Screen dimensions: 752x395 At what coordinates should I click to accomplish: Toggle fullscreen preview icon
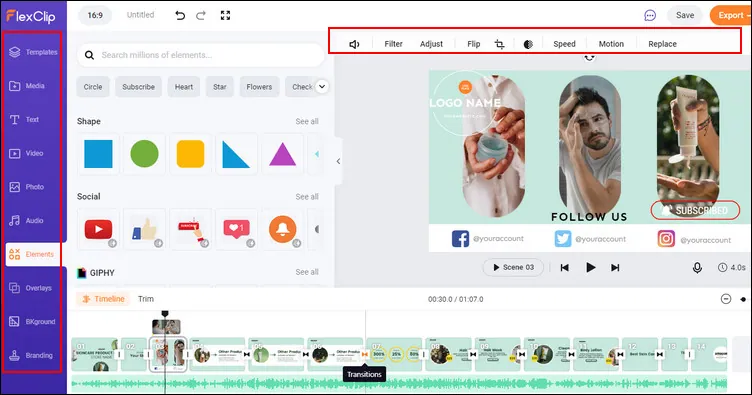(225, 15)
